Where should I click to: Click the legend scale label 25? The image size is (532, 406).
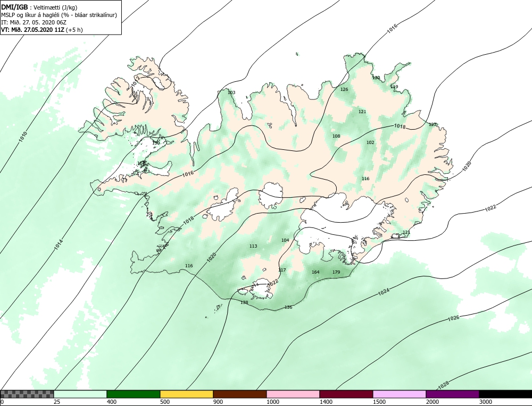coord(56,402)
